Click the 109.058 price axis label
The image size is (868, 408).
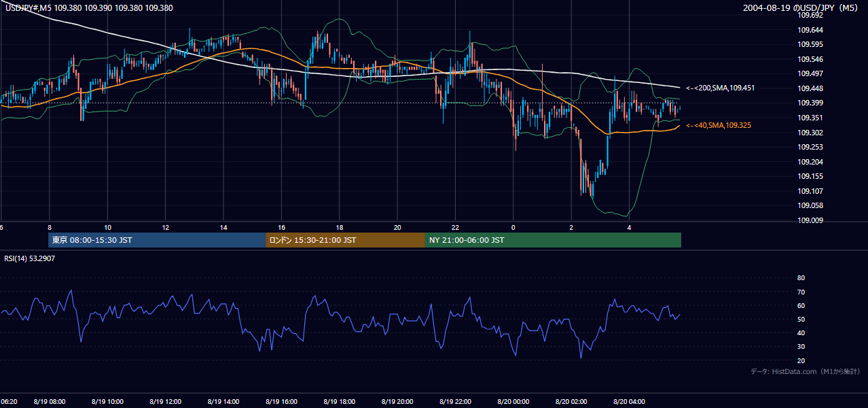pos(810,205)
